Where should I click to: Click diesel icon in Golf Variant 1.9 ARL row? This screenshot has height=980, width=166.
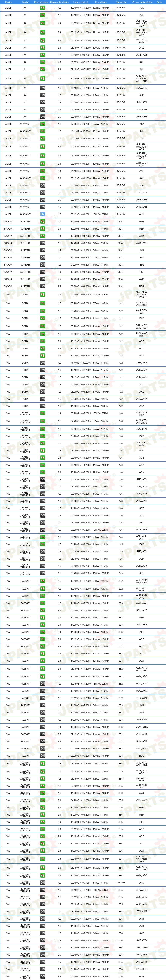pos(43,573)
